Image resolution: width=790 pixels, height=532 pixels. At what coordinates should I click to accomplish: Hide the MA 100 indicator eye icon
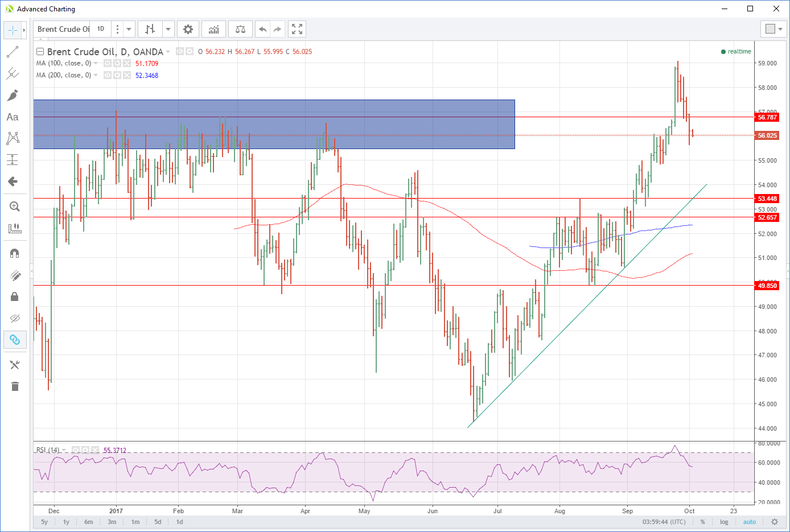pos(107,63)
